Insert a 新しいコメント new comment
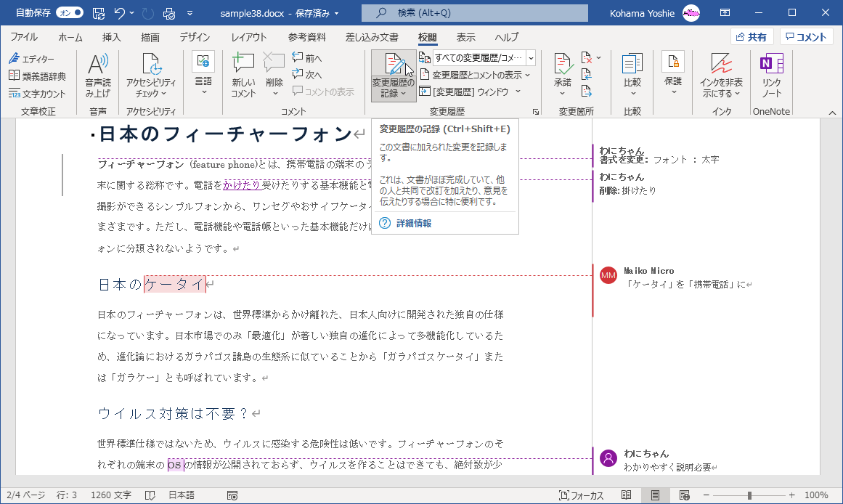This screenshot has height=504, width=843. coord(243,73)
